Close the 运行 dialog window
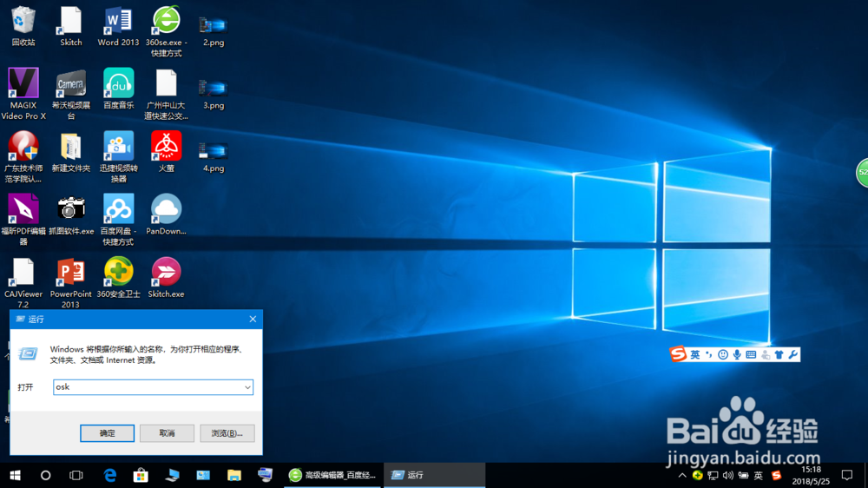Image resolution: width=868 pixels, height=488 pixels. 253,319
